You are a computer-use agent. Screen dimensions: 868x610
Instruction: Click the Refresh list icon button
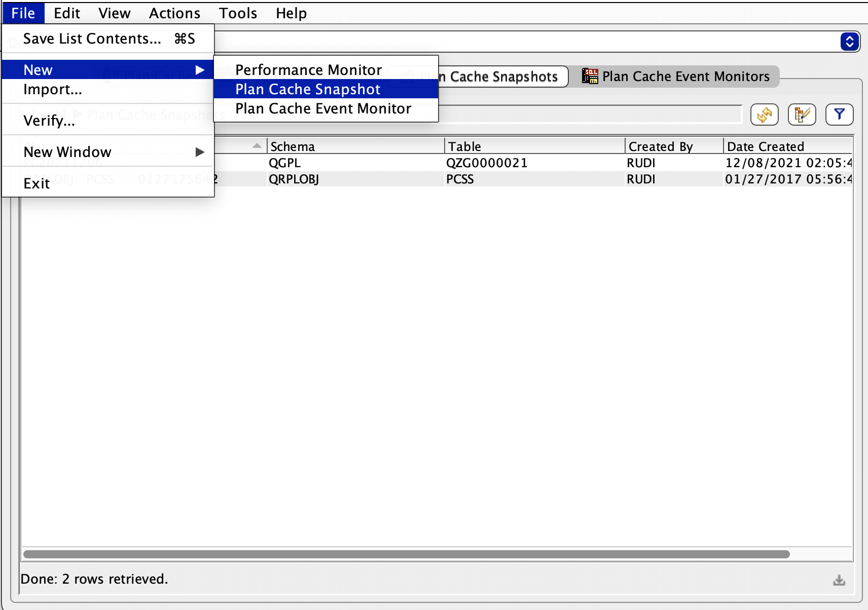(764, 115)
